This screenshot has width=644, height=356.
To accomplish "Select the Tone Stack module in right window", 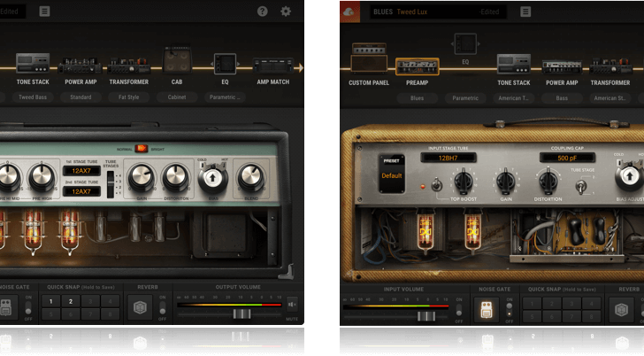I will click(514, 64).
